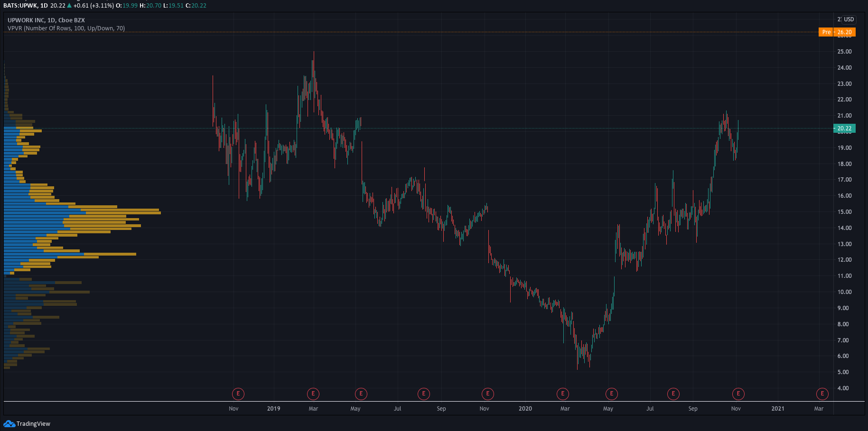Click the earnings marker above November 2018
Viewport: 868px width, 431px height.
238,394
